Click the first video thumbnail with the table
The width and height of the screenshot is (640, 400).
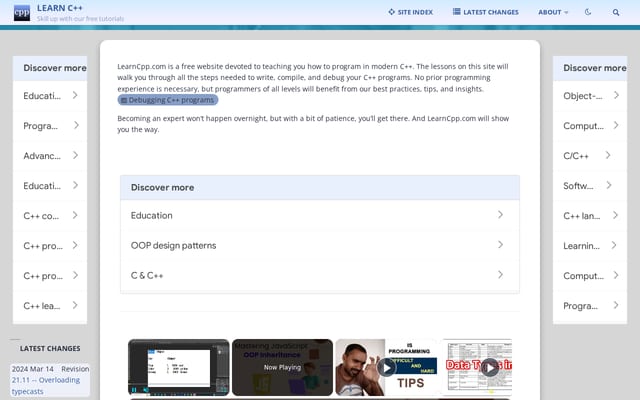click(179, 367)
